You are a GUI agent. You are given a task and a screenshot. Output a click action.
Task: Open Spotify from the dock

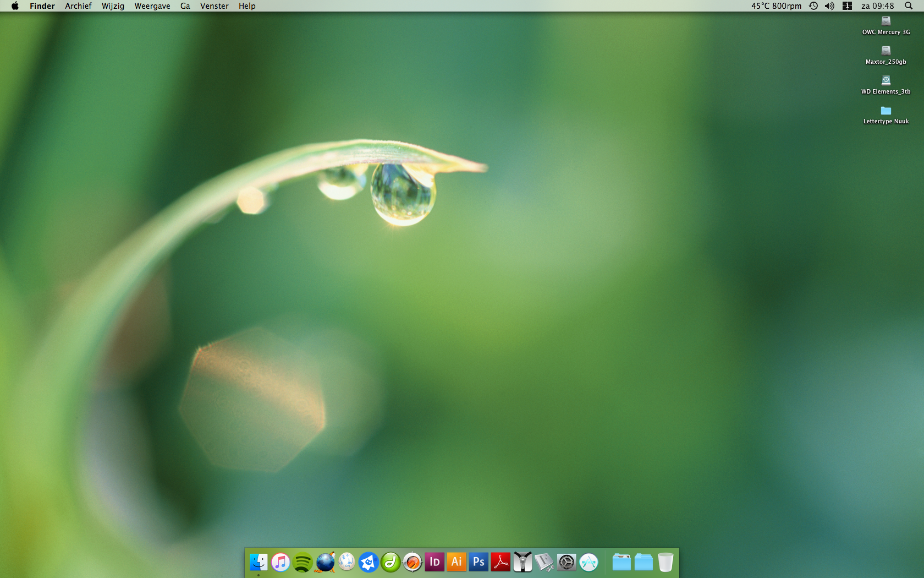pos(302,562)
